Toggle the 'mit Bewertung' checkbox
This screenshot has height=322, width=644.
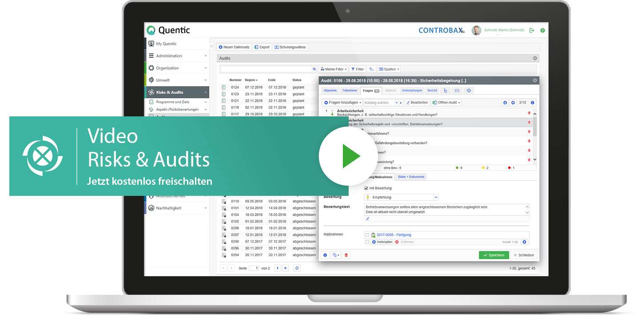coord(366,188)
